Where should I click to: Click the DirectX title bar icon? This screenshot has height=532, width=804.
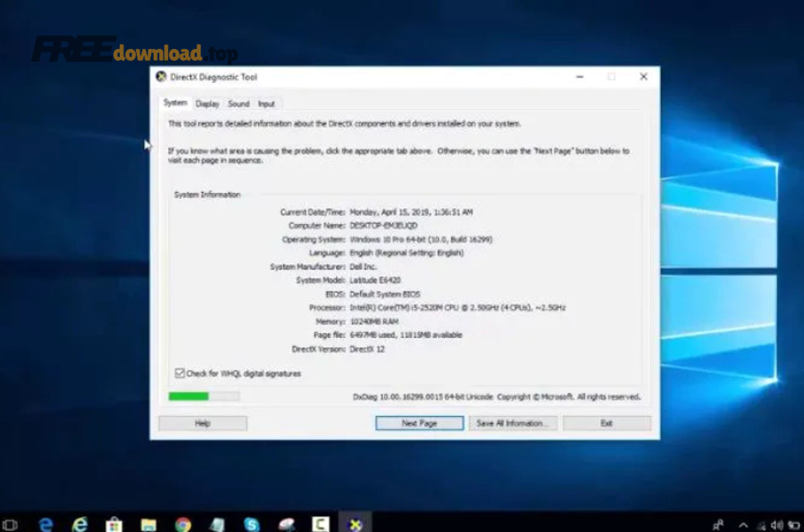point(161,77)
